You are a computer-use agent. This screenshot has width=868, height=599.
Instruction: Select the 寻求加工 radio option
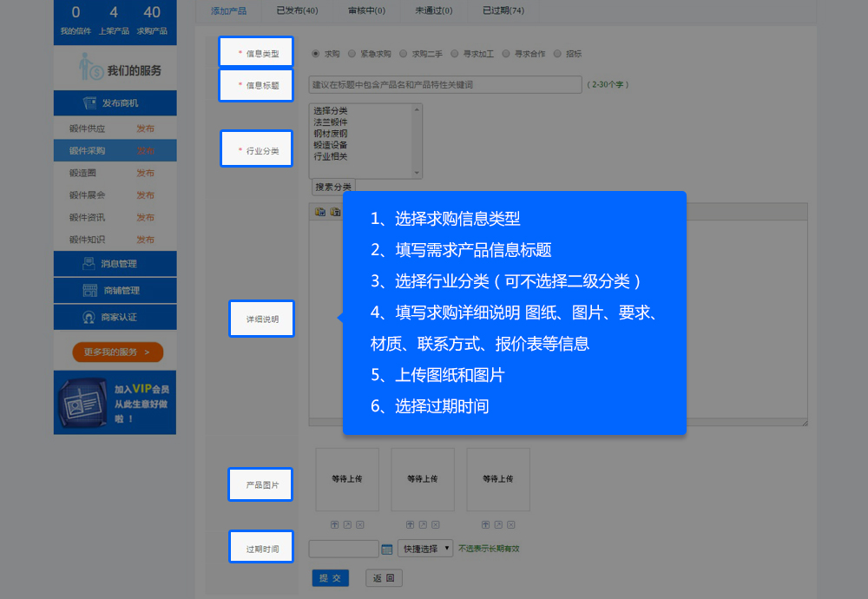(454, 54)
